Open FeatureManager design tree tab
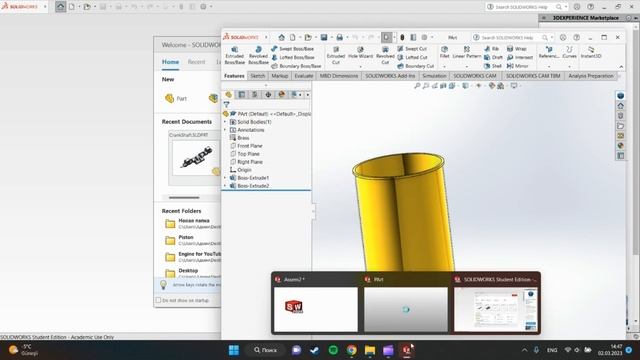Viewport: 640px width, 360px height. pyautogui.click(x=229, y=95)
